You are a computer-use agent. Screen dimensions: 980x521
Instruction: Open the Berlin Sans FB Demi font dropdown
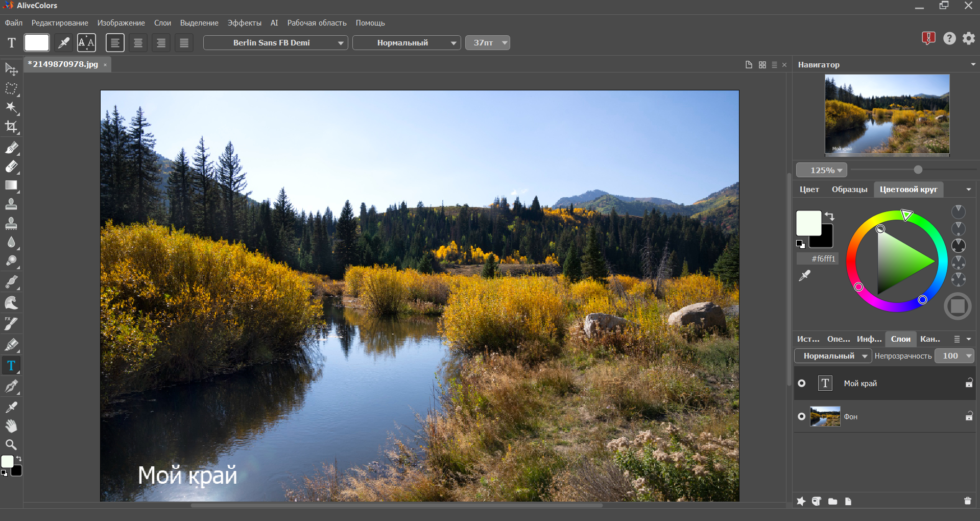[275, 43]
